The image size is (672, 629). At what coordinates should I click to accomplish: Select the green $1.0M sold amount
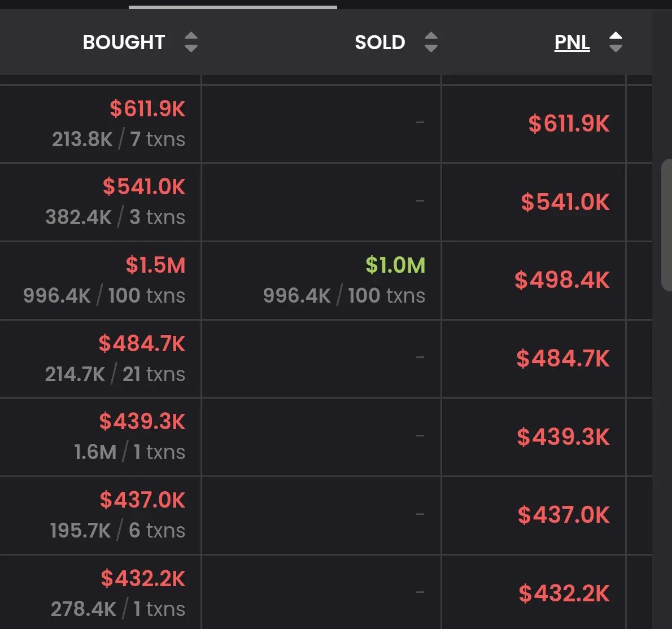(x=395, y=265)
